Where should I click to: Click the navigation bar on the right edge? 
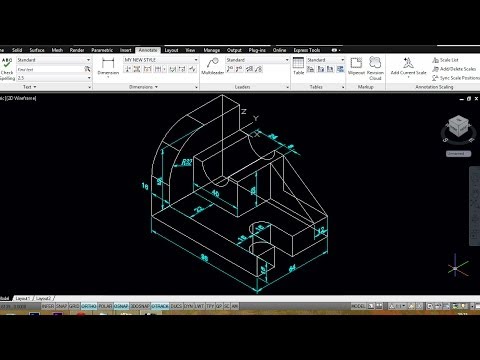click(475, 206)
